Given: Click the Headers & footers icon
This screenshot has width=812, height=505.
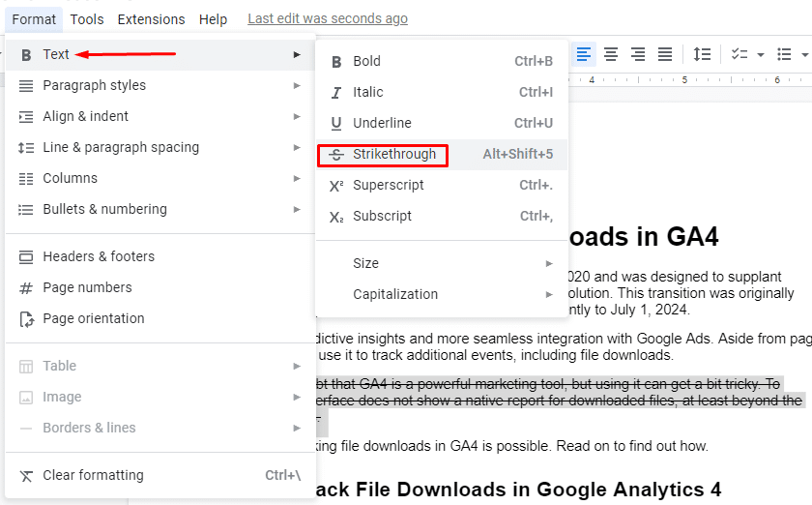Looking at the screenshot, I should pyautogui.click(x=26, y=257).
